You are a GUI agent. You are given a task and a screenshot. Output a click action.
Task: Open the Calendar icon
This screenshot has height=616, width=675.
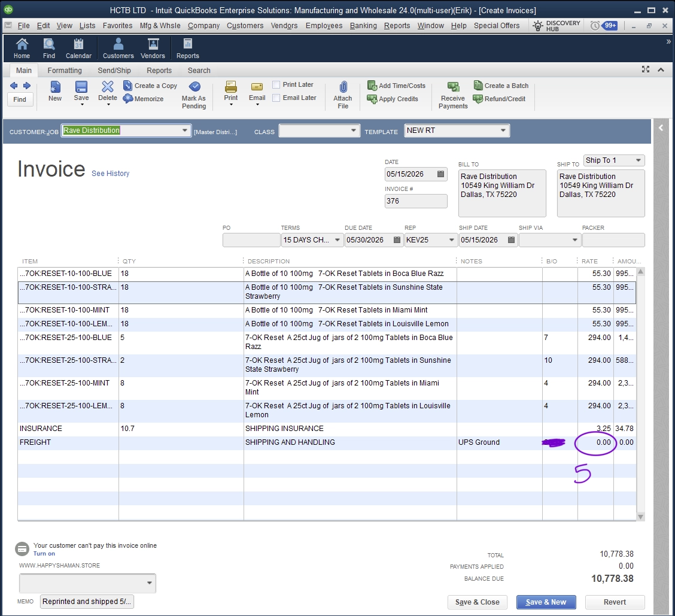click(78, 44)
